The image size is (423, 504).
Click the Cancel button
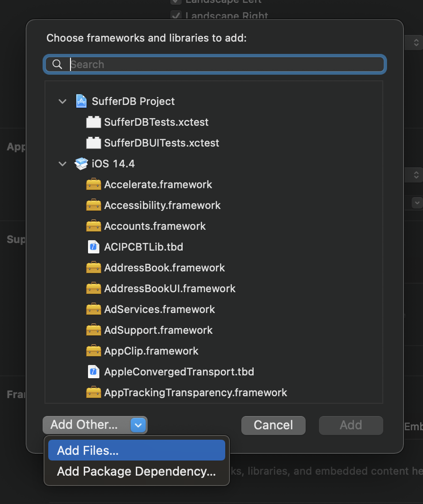pyautogui.click(x=273, y=425)
